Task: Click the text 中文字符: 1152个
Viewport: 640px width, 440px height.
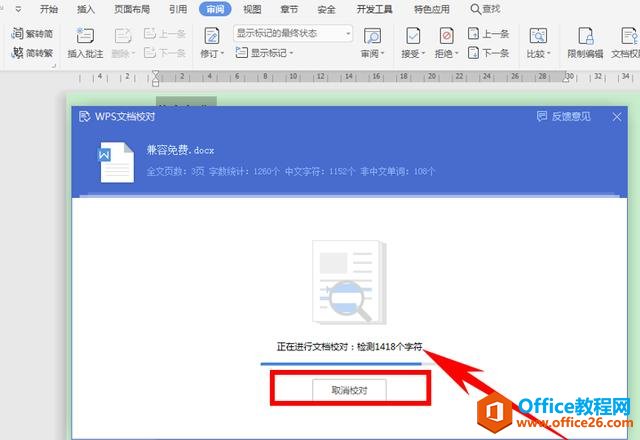Action: pos(320,171)
